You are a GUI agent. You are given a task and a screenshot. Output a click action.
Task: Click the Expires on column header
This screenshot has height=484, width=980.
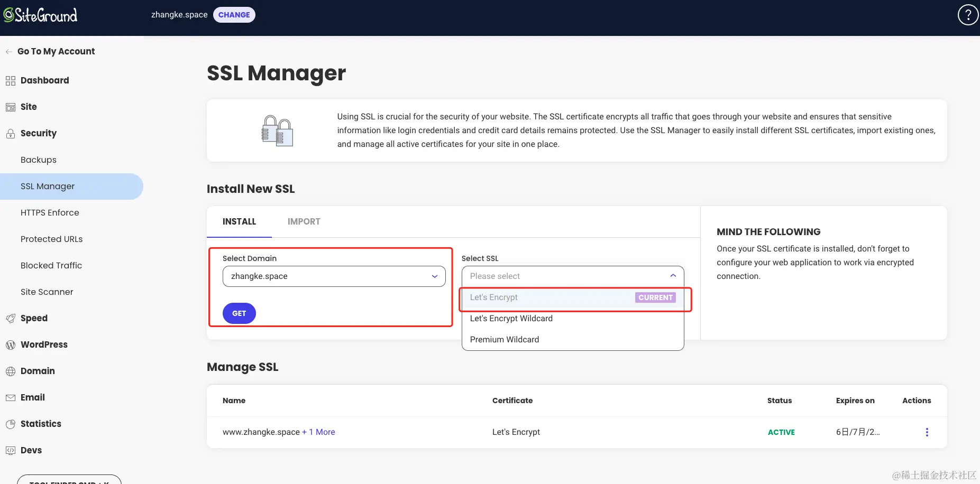pos(855,401)
